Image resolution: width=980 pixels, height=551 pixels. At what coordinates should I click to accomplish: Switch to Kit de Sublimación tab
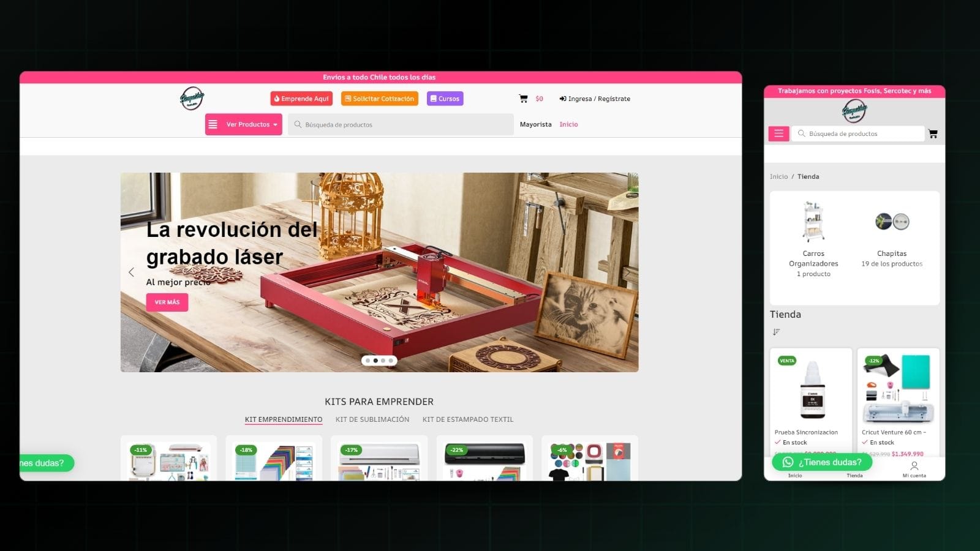coord(372,419)
